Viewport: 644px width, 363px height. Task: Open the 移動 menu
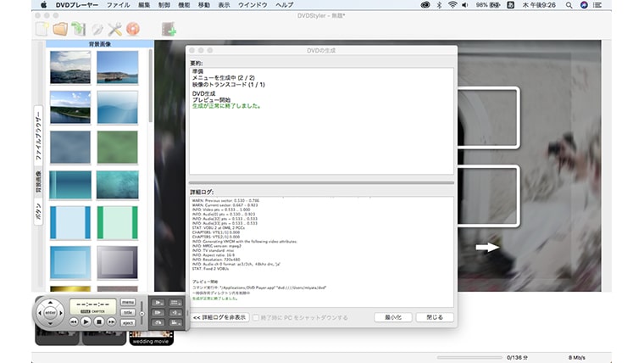[203, 5]
